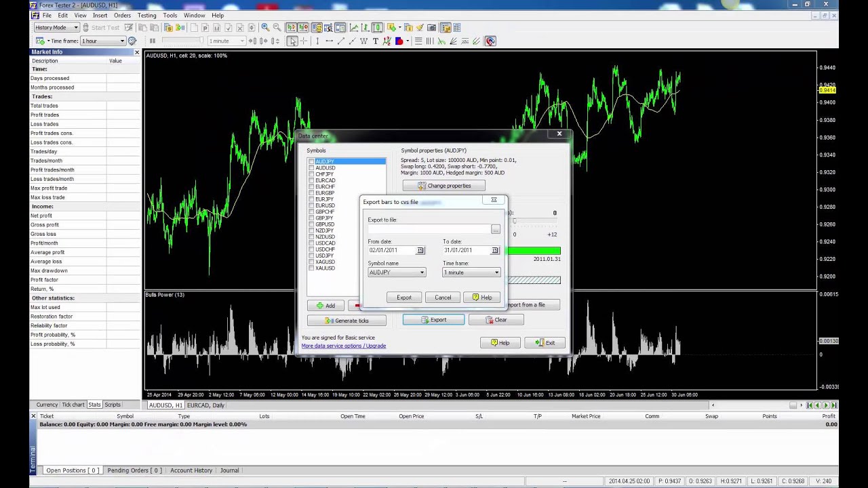Viewport: 868px width, 488px height.
Task: Select the text label 'T' tool
Action: 375,41
